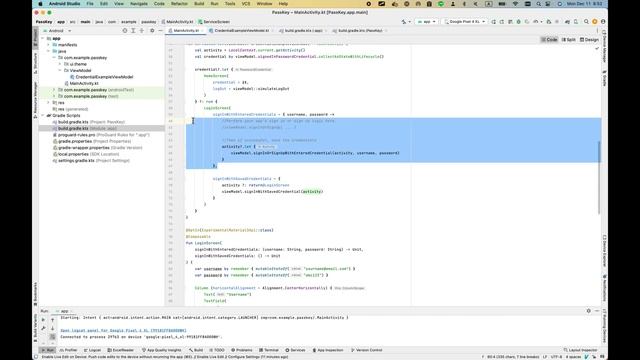The image size is (640, 360).
Task: Click the Profiler tool window button
Action: pyautogui.click(x=68, y=350)
